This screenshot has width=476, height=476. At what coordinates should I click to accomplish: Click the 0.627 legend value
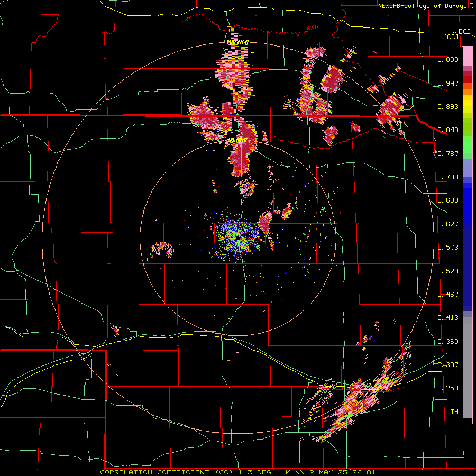pos(448,224)
